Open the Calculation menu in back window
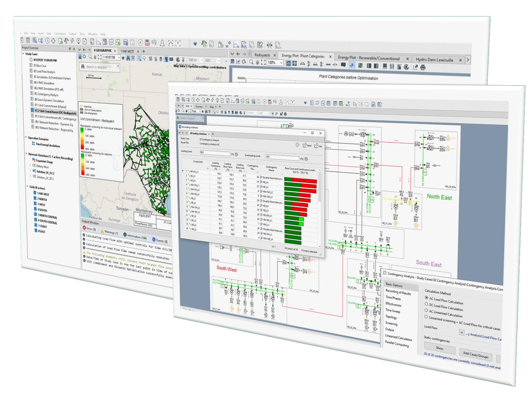Image resolution: width=532 pixels, height=394 pixels. point(60,34)
